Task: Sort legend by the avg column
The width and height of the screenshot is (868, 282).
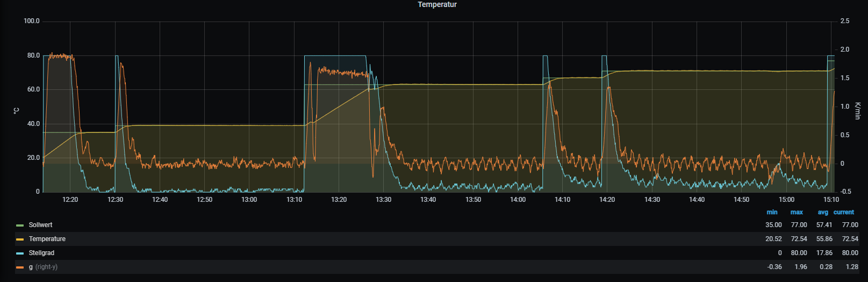Action: [x=822, y=212]
